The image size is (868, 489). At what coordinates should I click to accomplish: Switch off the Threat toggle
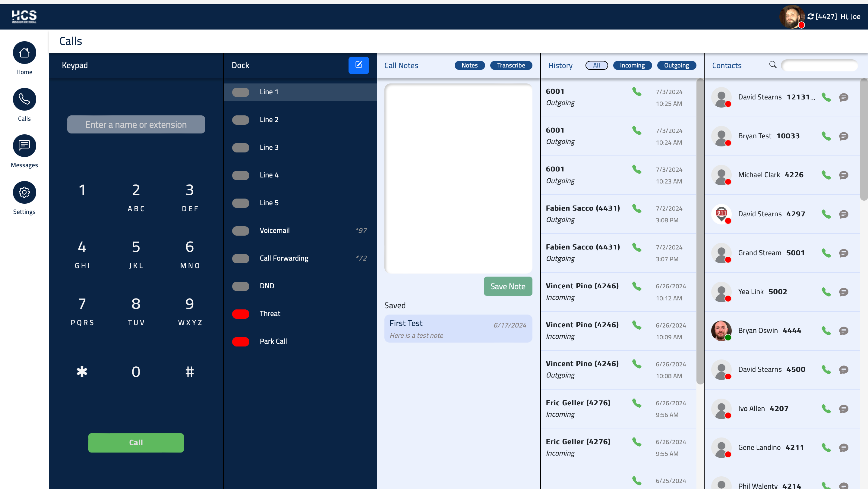(x=241, y=314)
